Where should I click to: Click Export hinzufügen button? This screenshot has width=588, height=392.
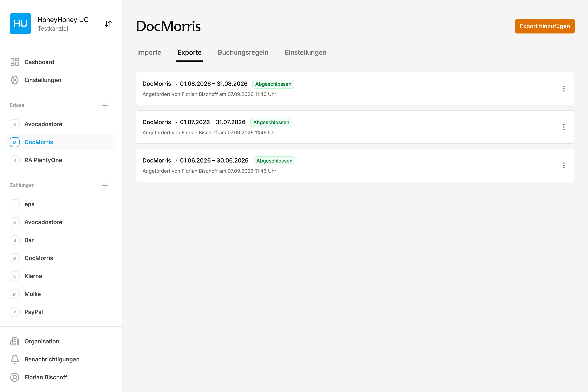click(545, 26)
